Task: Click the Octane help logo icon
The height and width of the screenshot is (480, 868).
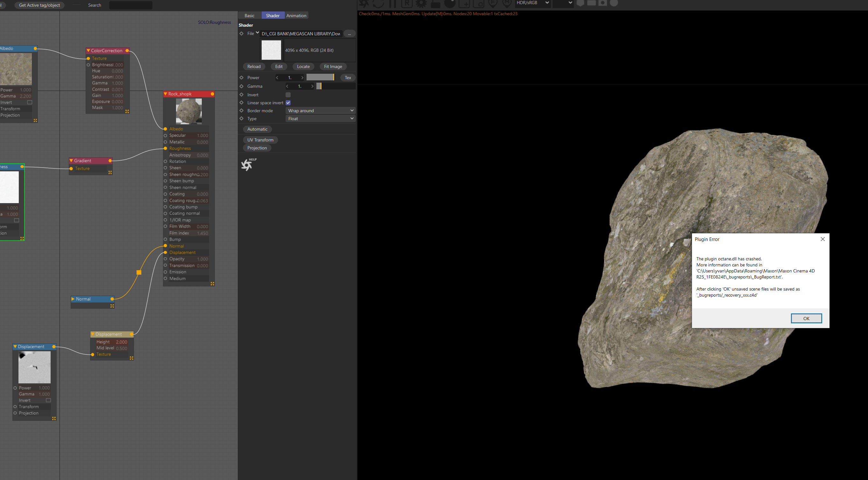Action: pyautogui.click(x=247, y=165)
